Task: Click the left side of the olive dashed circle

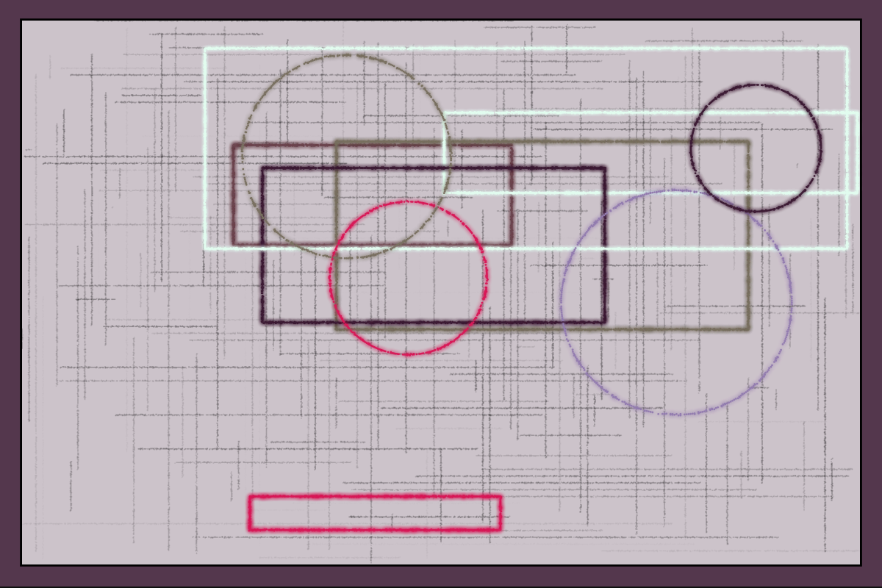Action: [243, 156]
